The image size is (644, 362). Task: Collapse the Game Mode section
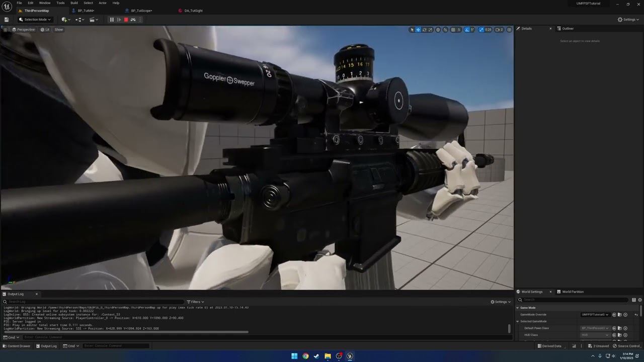(x=517, y=308)
